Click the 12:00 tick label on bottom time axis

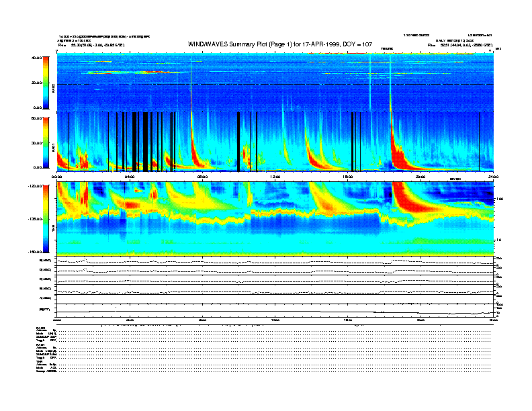coord(275,320)
